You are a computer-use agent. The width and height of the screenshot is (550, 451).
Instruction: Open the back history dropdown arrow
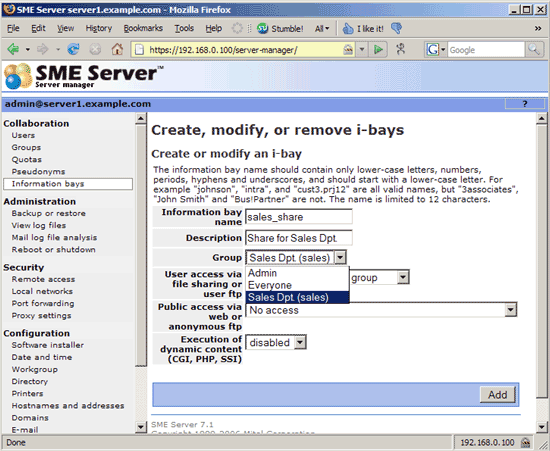[27, 50]
